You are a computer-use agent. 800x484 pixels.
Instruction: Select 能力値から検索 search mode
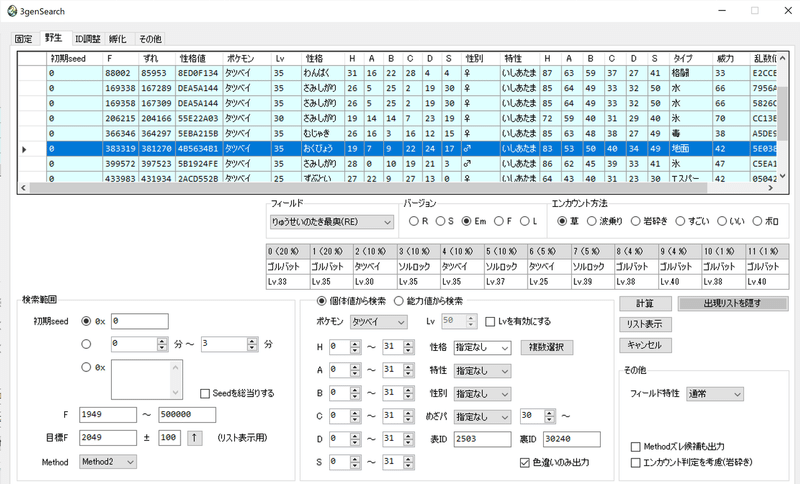click(x=429, y=301)
